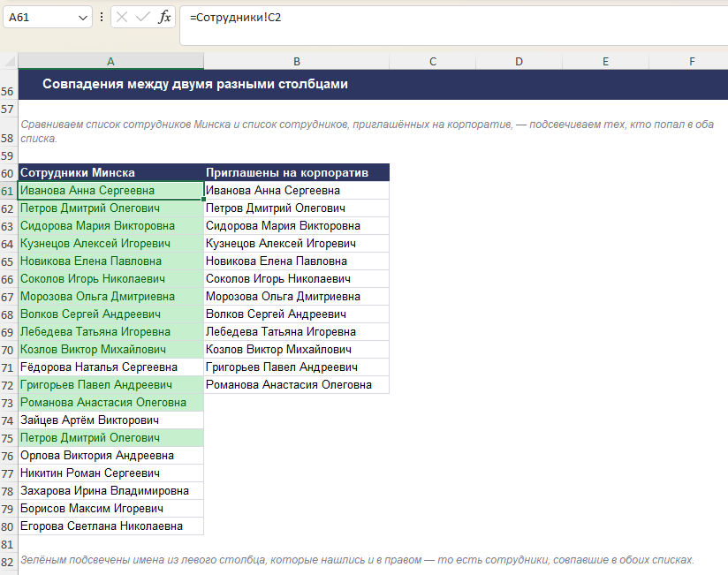The height and width of the screenshot is (575, 728).
Task: Click into the formula bar input
Action: (455, 26)
